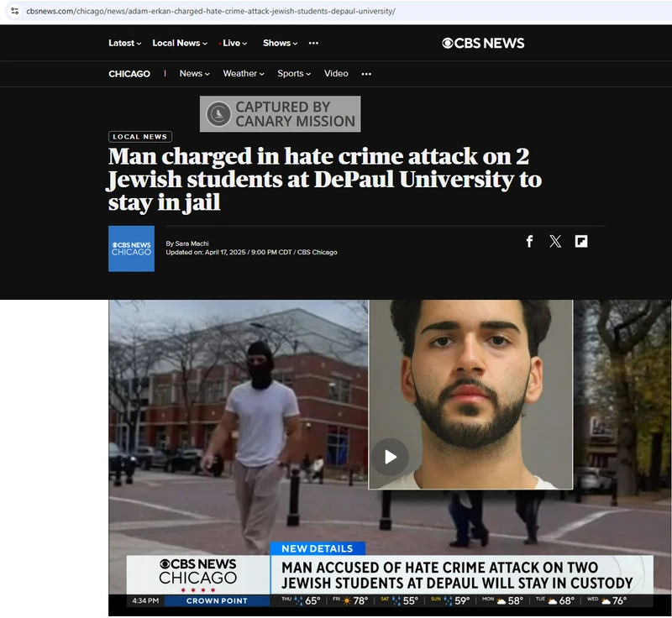Open the Weather dropdown menu
The width and height of the screenshot is (672, 618).
point(244,74)
